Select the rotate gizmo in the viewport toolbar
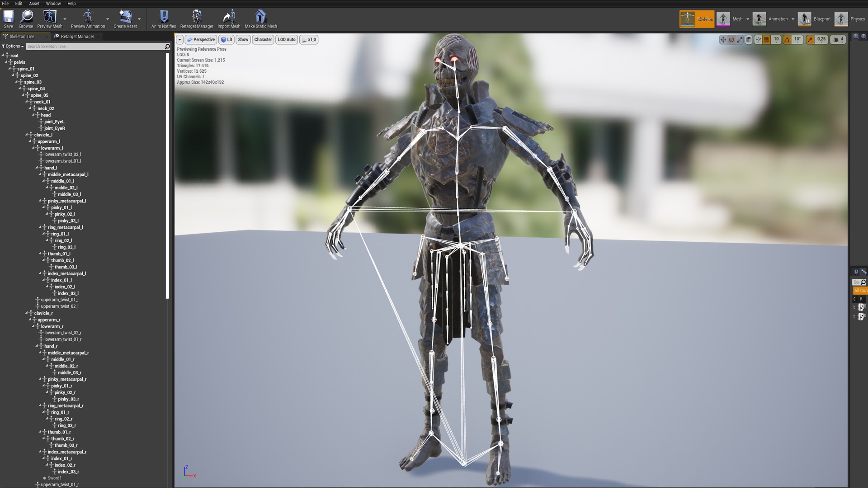868x488 pixels. point(731,39)
